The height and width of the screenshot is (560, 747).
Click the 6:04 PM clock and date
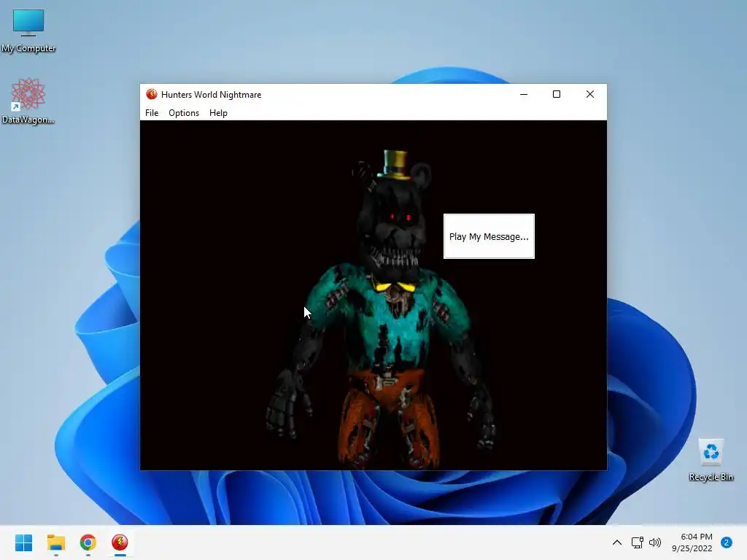point(692,542)
